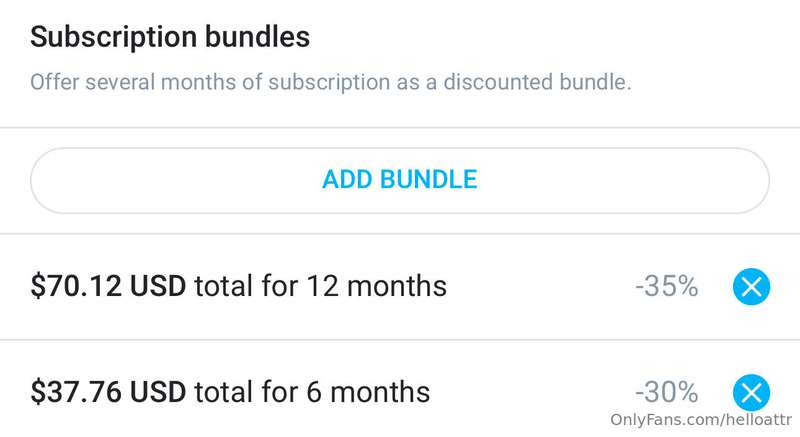Image resolution: width=800 pixels, height=437 pixels.
Task: Click the "total for 12 months" text
Action: [x=320, y=287]
